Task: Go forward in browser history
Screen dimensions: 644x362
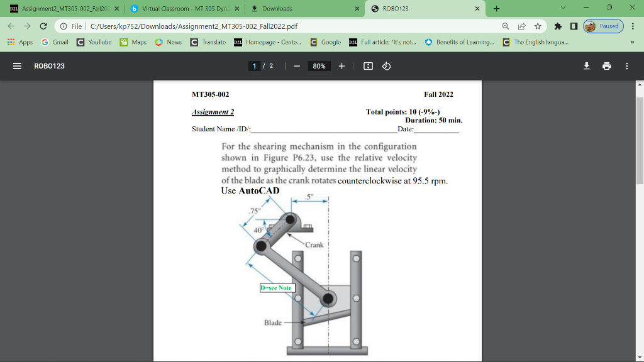Action: (x=27, y=26)
